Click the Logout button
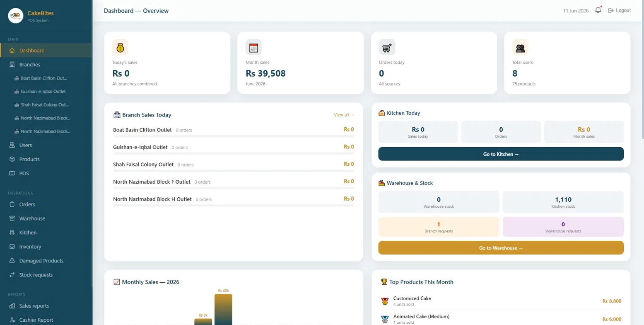Image resolution: width=644 pixels, height=325 pixels. click(619, 10)
